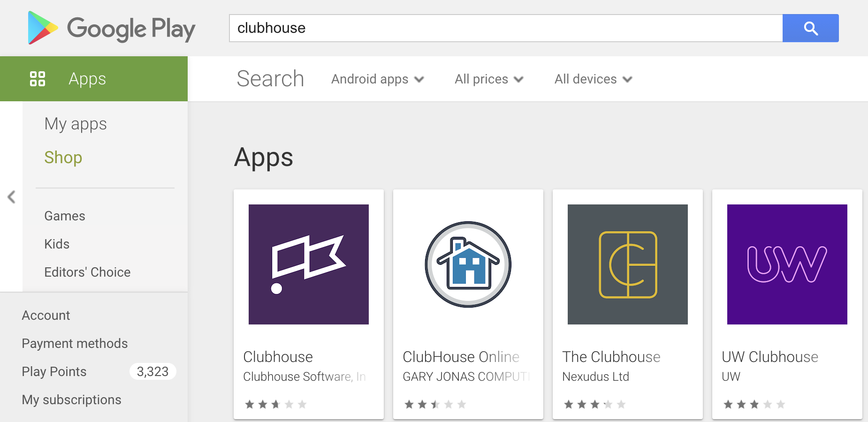Open the UW Clubhouse purple icon
Screen dimensions: 868x422
point(787,264)
